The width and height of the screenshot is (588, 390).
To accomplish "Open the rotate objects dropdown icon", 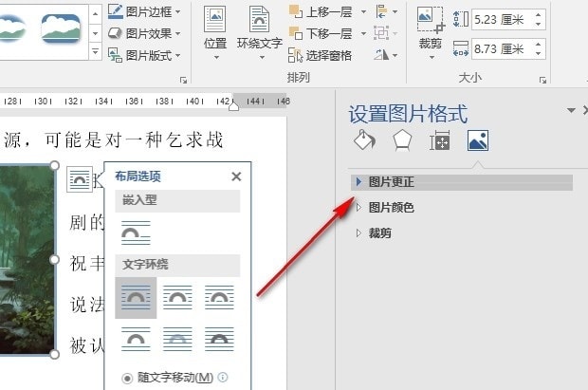I will (x=385, y=56).
